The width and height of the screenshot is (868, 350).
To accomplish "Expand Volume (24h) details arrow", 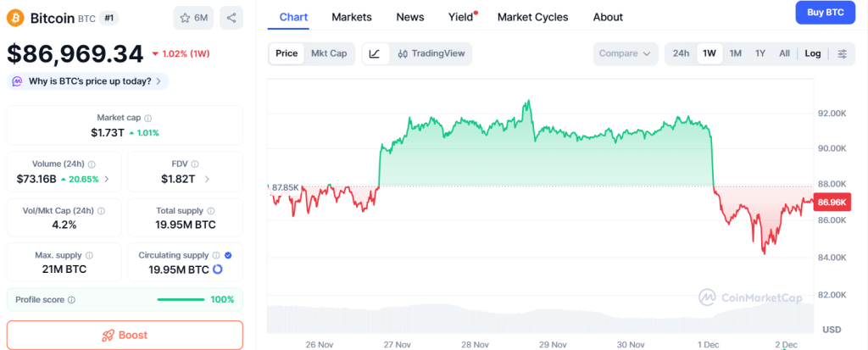I will coord(107,180).
